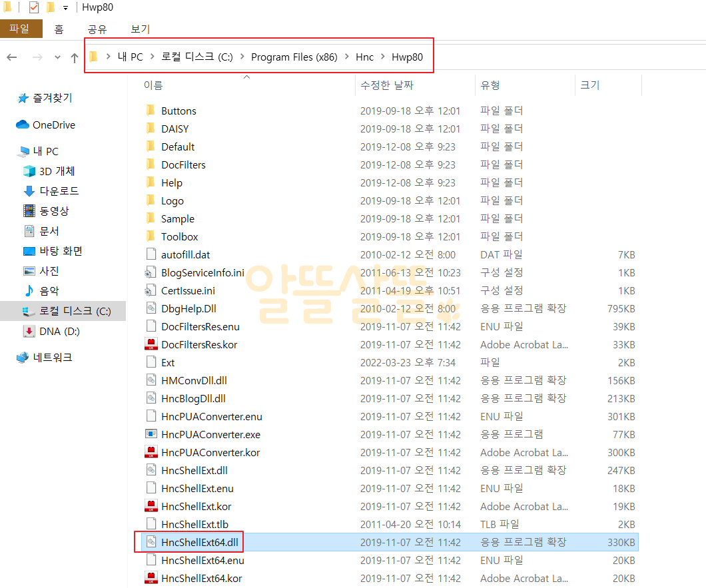Viewport: 706px width, 588px height.
Task: Select the HncShellExt64.dll file icon
Action: click(151, 542)
